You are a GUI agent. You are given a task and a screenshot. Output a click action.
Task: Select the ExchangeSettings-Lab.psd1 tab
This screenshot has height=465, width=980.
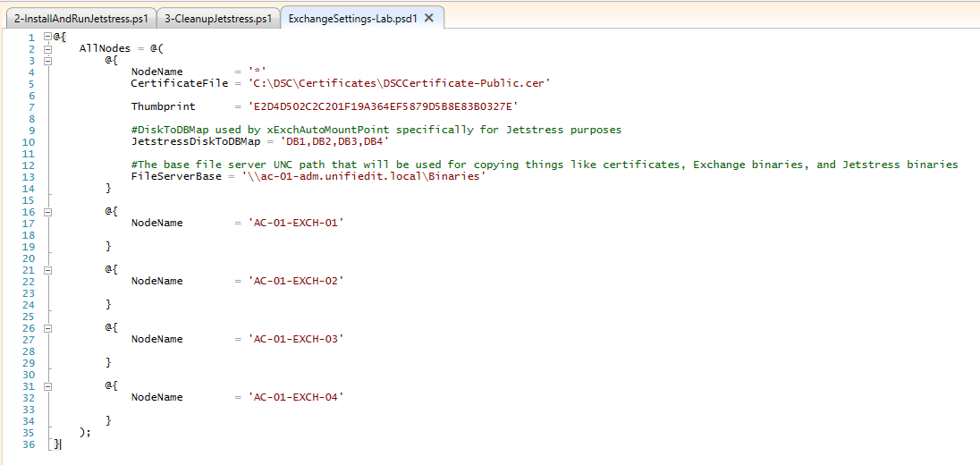(352, 18)
